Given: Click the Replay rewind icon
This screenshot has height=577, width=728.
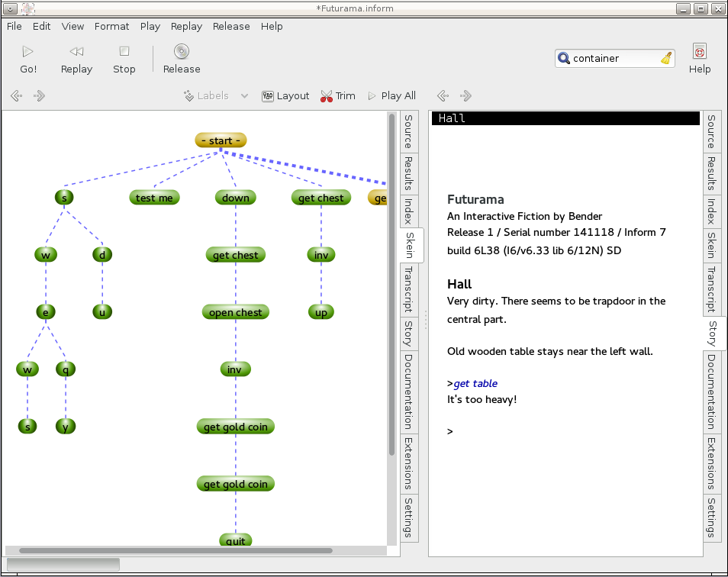Looking at the screenshot, I should (x=76, y=52).
